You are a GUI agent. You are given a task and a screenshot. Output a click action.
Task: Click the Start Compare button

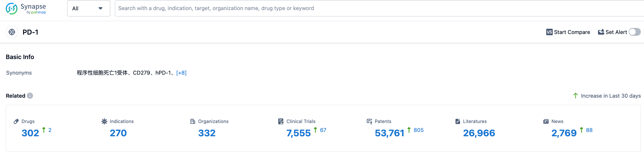[568, 32]
